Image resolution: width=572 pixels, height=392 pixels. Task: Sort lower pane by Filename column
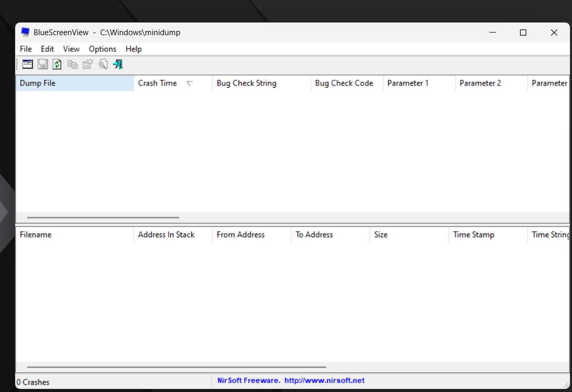[75, 235]
